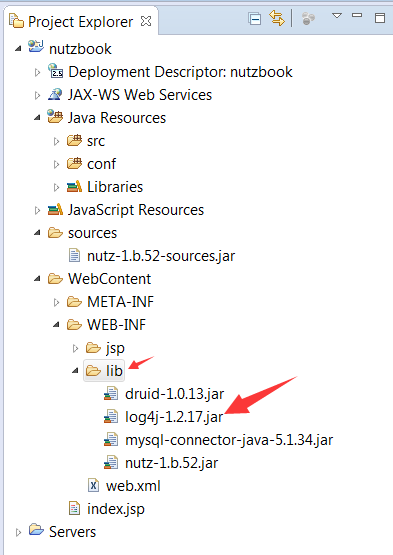Expand the Libraries node
This screenshot has height=555, width=393.
click(56, 187)
